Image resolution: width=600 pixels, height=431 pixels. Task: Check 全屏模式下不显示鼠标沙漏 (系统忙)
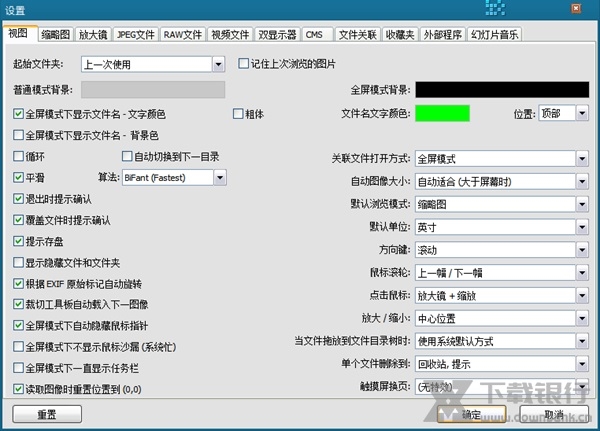(x=18, y=347)
